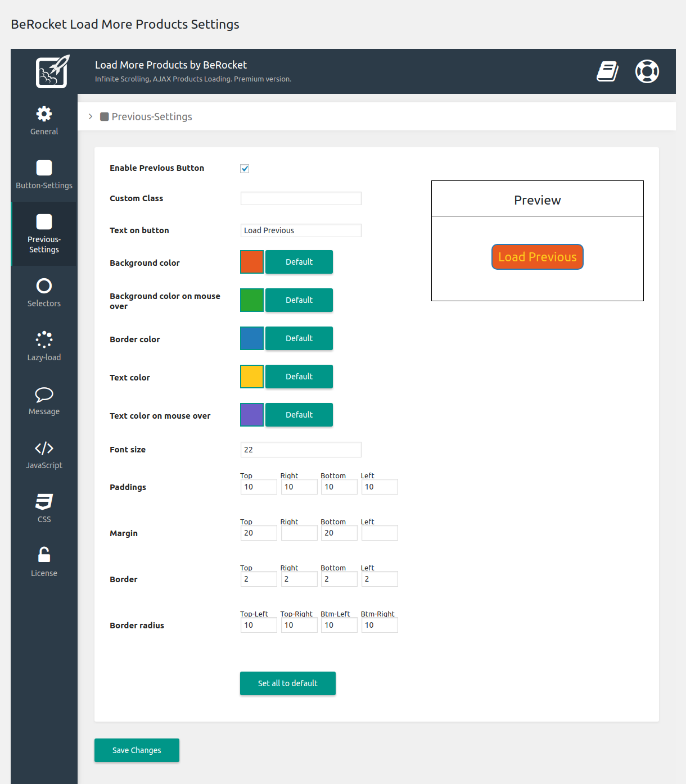686x784 pixels.
Task: Select the Message speech-bubble icon
Action: pyautogui.click(x=44, y=395)
